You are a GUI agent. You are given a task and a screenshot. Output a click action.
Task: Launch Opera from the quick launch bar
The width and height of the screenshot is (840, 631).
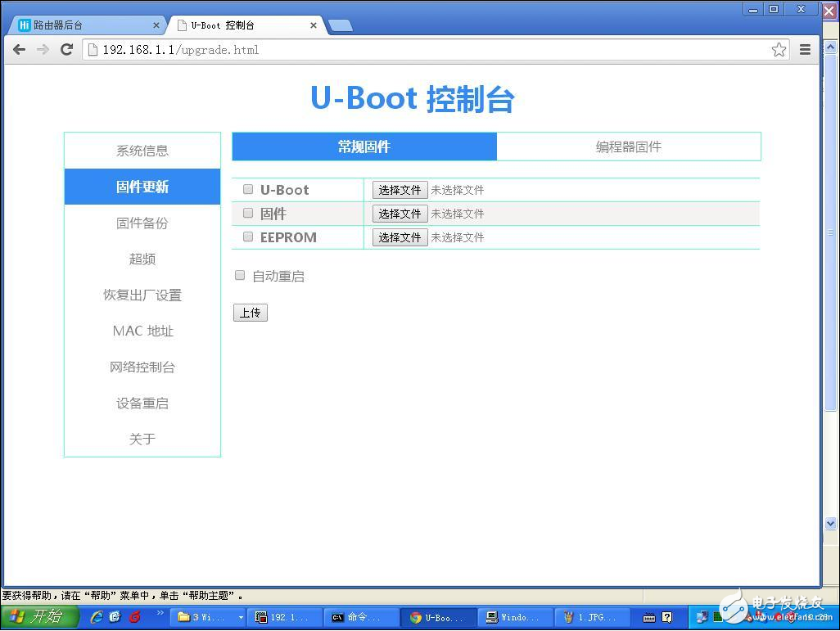coord(136,616)
